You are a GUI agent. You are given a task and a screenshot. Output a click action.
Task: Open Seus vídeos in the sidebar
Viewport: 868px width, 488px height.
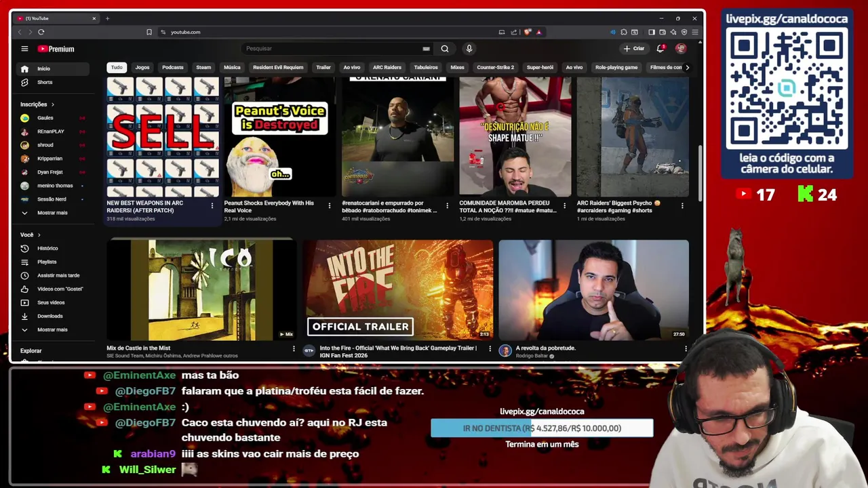click(x=53, y=302)
